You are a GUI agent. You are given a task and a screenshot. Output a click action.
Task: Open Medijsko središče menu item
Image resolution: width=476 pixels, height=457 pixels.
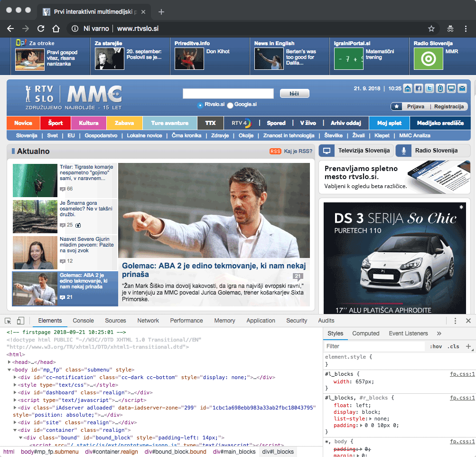click(x=440, y=123)
